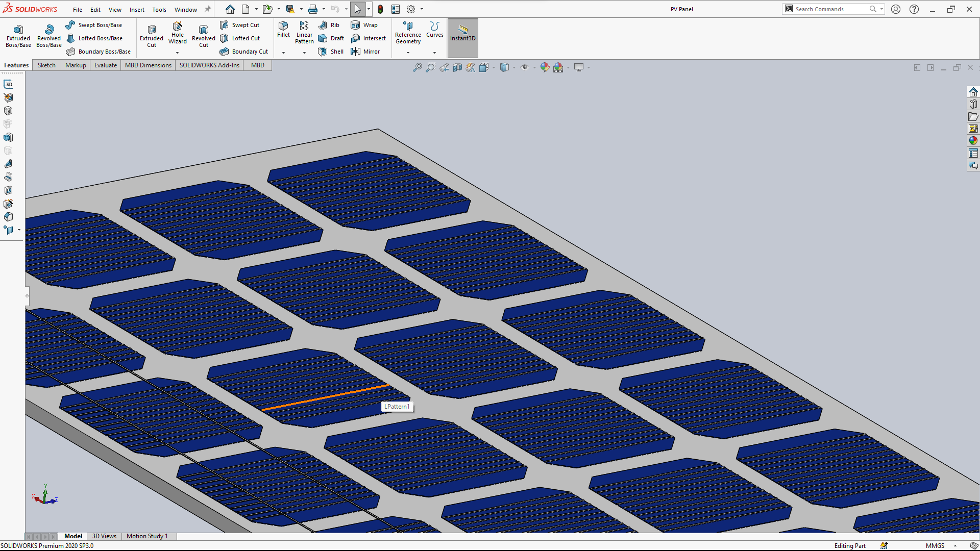Click the Previous View icon
Screen dimensions: 980x551
pyautogui.click(x=444, y=67)
